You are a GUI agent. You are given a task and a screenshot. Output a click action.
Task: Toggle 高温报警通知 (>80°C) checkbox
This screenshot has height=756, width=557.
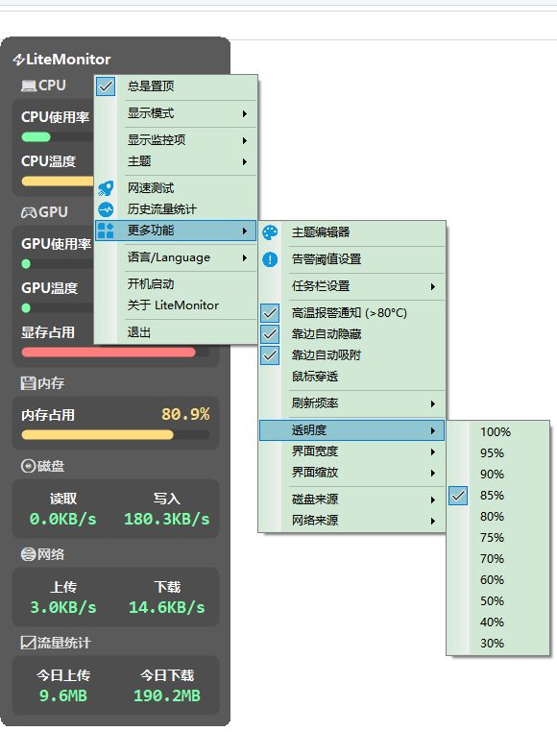pos(270,313)
